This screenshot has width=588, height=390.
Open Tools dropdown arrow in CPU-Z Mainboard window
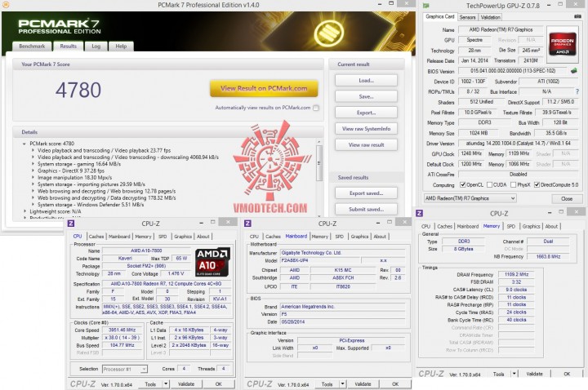coord(342,384)
